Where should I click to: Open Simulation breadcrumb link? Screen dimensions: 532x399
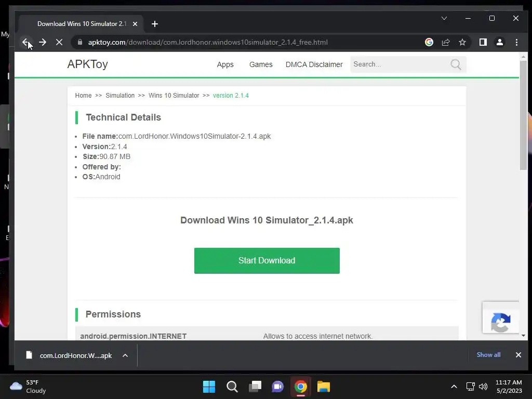click(x=120, y=96)
